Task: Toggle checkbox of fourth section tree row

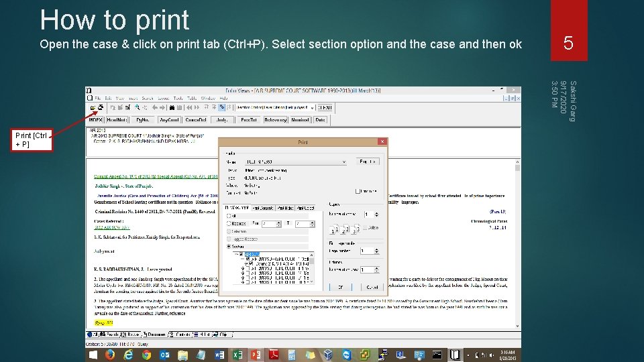Action: pos(248,268)
